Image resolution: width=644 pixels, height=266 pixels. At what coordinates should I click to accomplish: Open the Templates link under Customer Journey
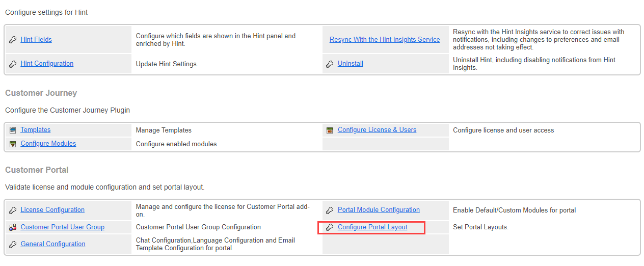36,130
